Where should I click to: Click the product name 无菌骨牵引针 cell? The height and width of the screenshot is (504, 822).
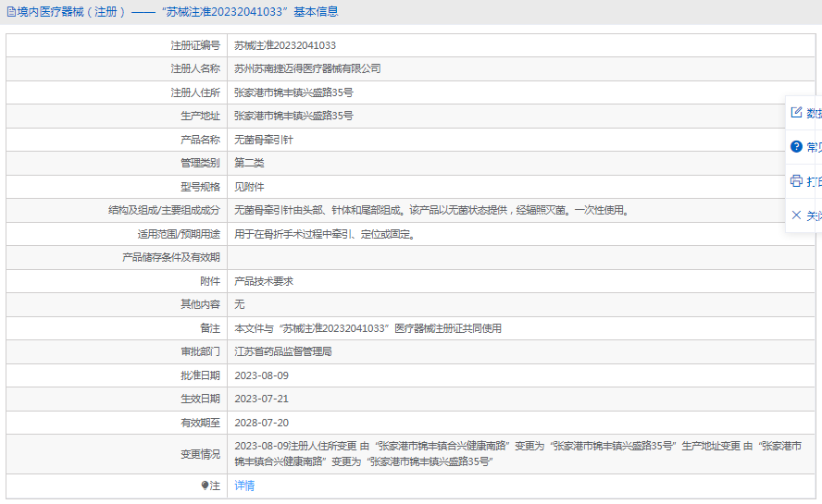[264, 140]
